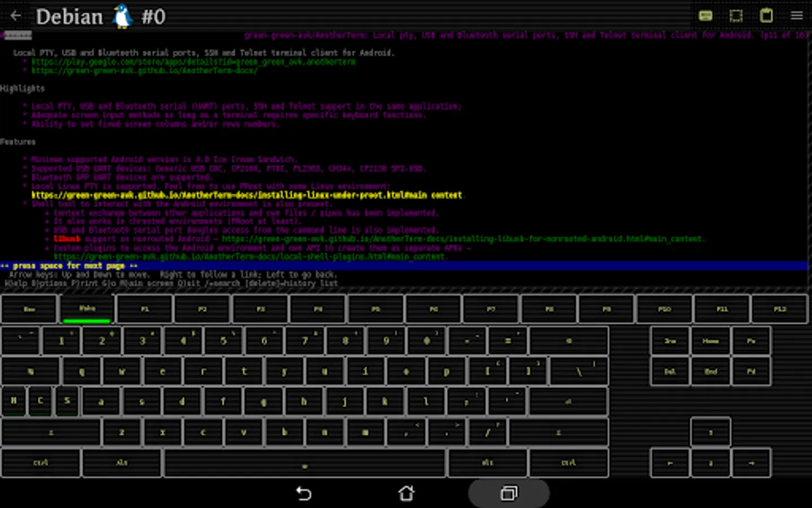Tap the right arrow key
The height and width of the screenshot is (508, 812).
pyautogui.click(x=751, y=463)
